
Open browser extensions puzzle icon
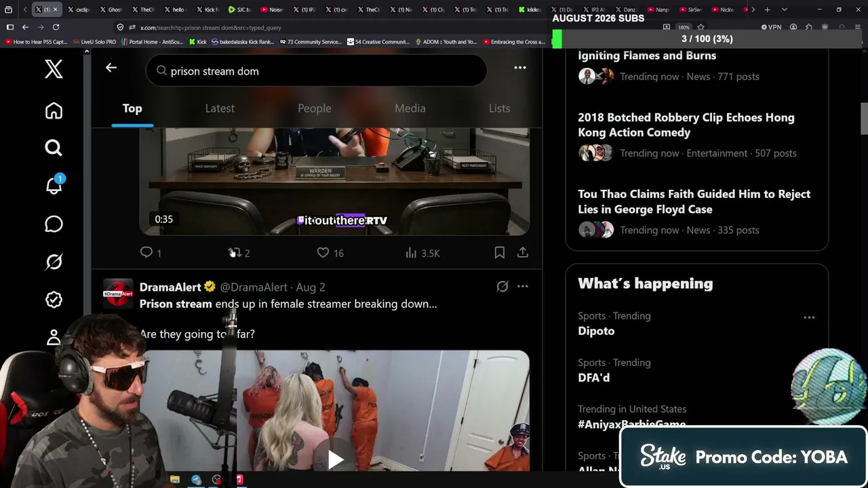click(809, 27)
